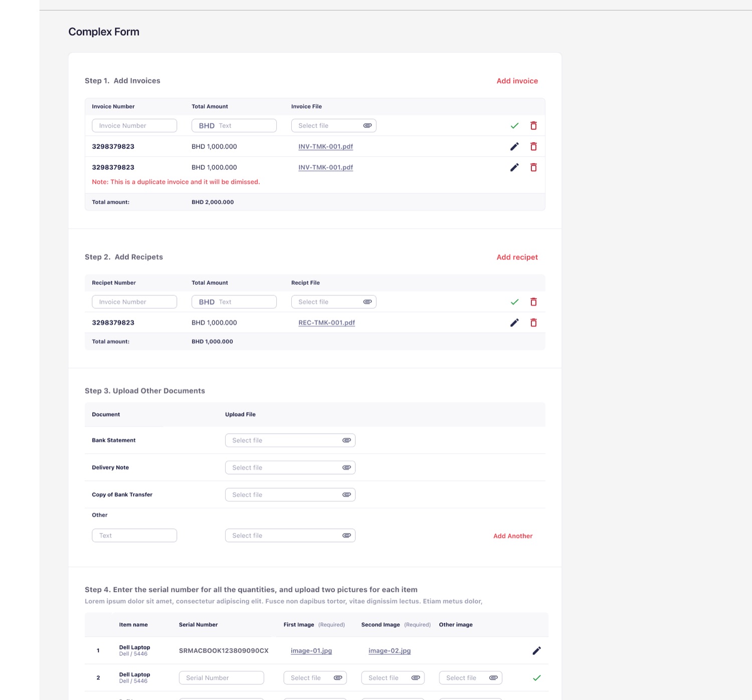The image size is (752, 700).
Task: Focus the Text field under Other document
Action: click(x=134, y=536)
